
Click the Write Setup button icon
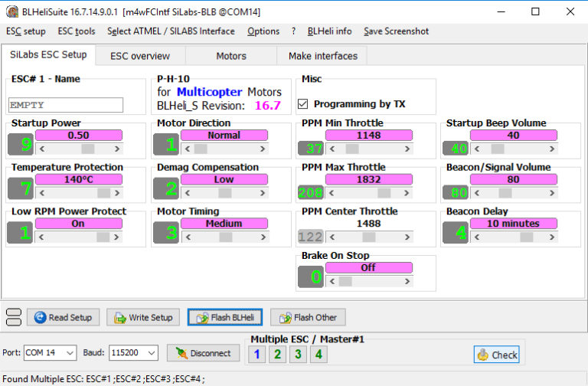(x=119, y=318)
